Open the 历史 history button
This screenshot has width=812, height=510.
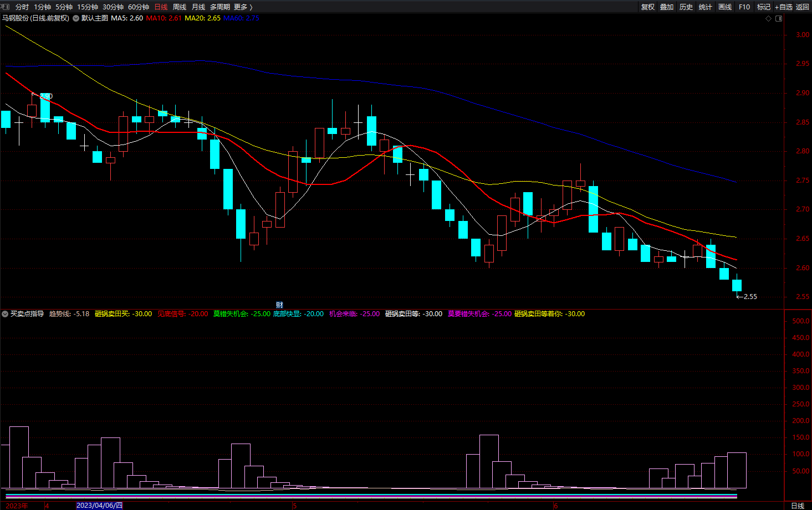point(686,7)
